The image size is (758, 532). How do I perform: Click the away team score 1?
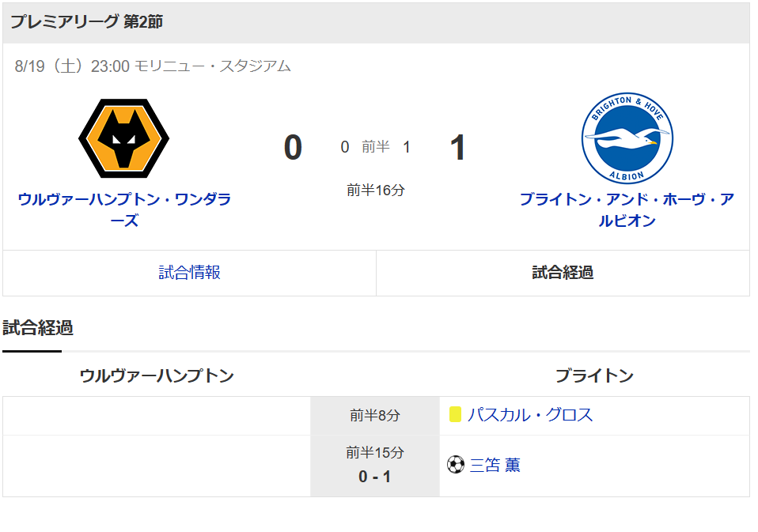click(457, 148)
